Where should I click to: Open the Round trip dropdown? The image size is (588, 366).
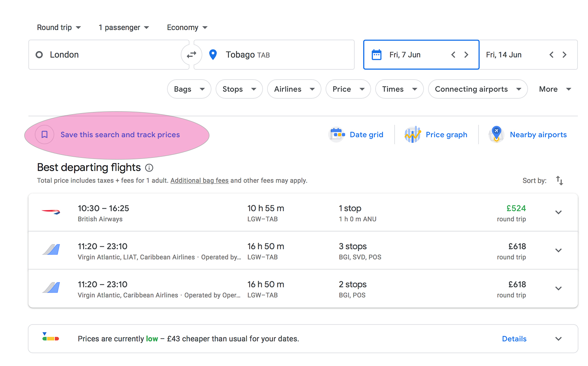point(59,28)
